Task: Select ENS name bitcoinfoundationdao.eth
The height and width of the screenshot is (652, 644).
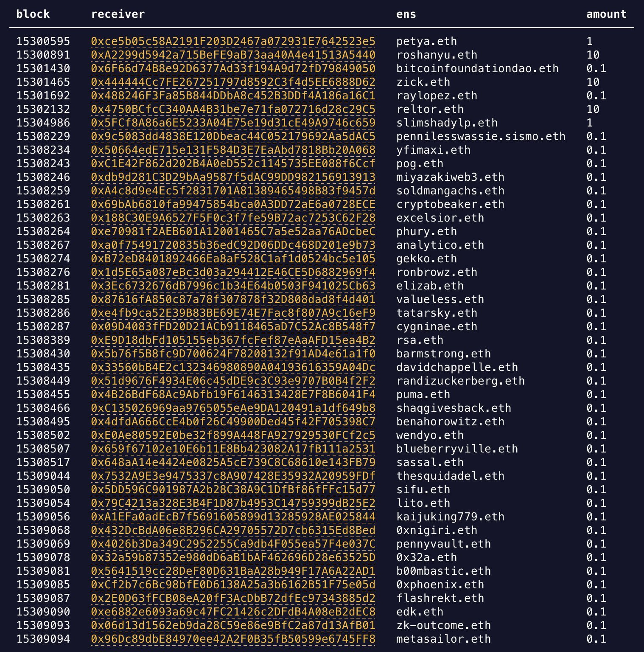Action: 478,68
